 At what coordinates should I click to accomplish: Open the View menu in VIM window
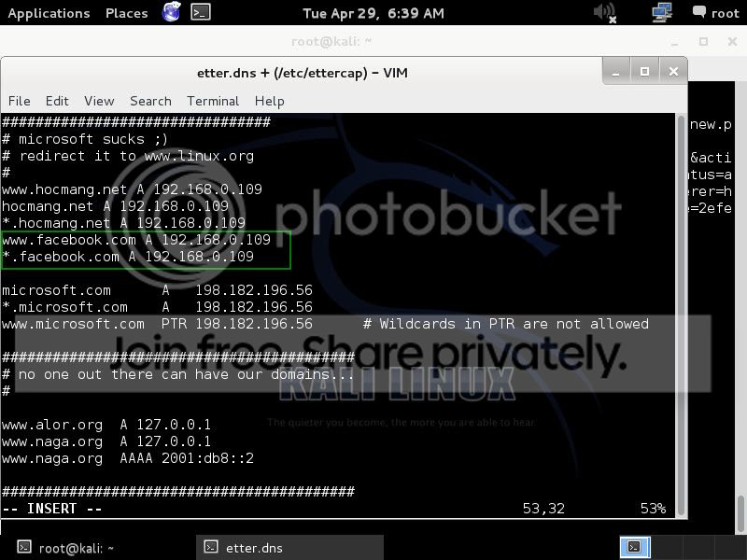[99, 101]
